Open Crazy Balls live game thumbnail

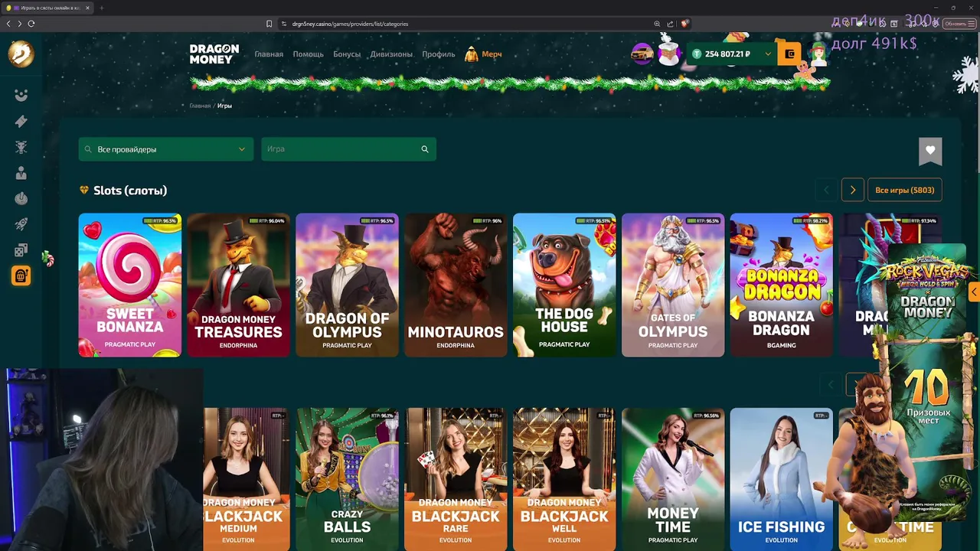347,479
